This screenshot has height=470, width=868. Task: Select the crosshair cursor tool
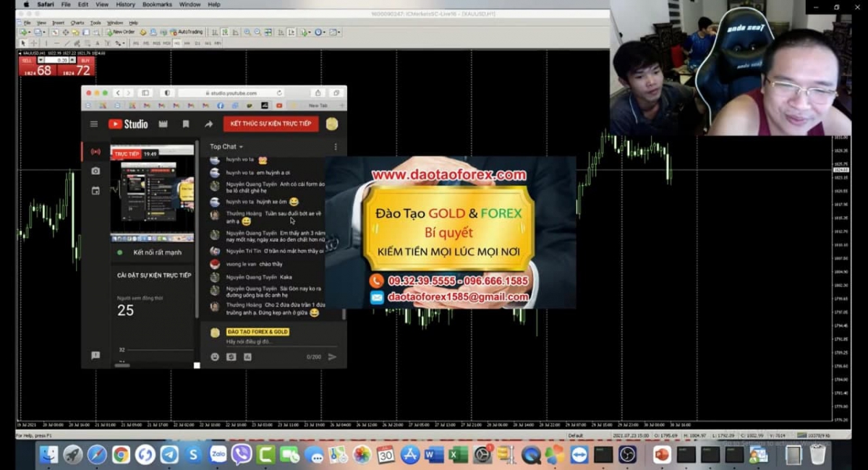tap(33, 43)
